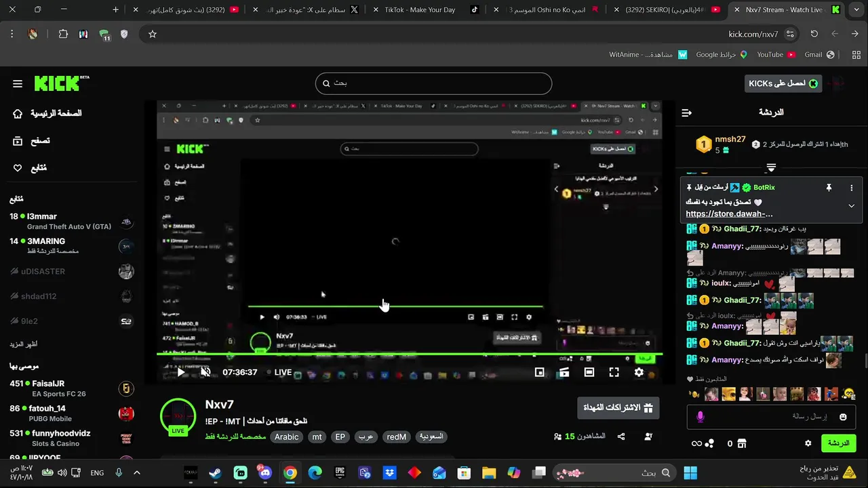Unmute the stream volume
868x488 pixels.
tap(205, 372)
